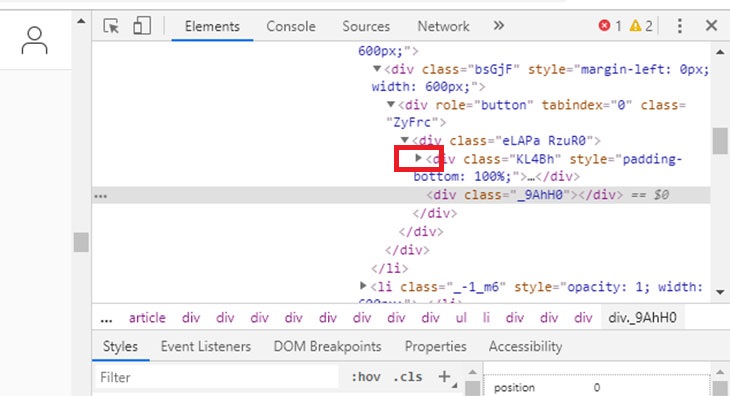
Task: Click the user profile icon
Action: point(34,40)
